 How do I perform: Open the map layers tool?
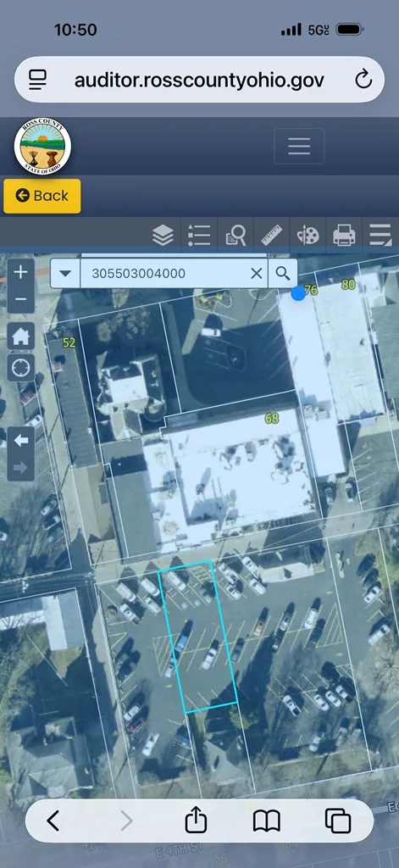pos(163,236)
